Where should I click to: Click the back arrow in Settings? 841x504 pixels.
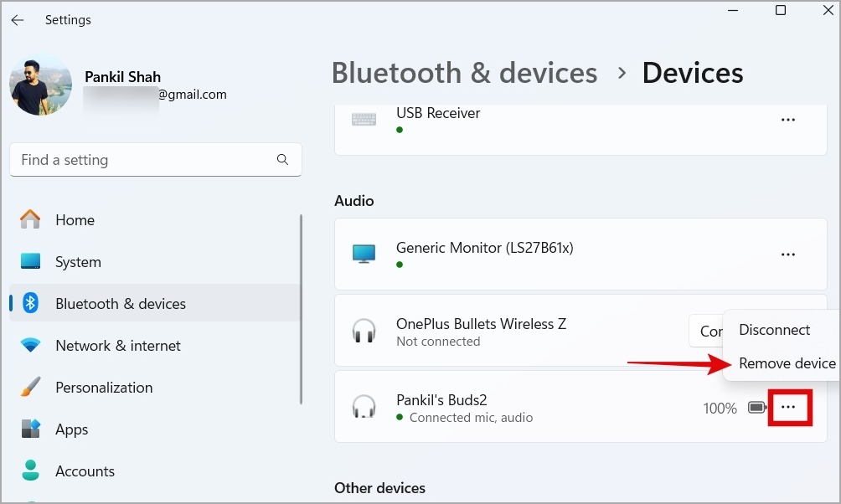[18, 20]
